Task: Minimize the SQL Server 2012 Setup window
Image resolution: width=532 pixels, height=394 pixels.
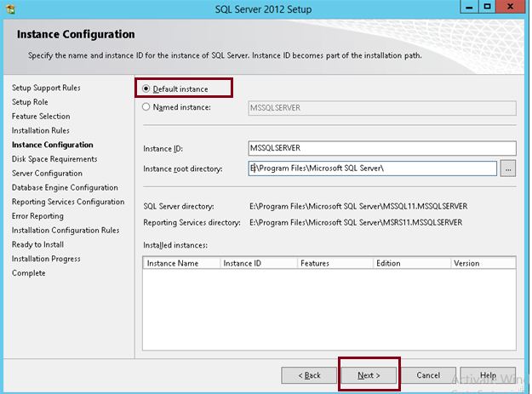Action: point(469,7)
